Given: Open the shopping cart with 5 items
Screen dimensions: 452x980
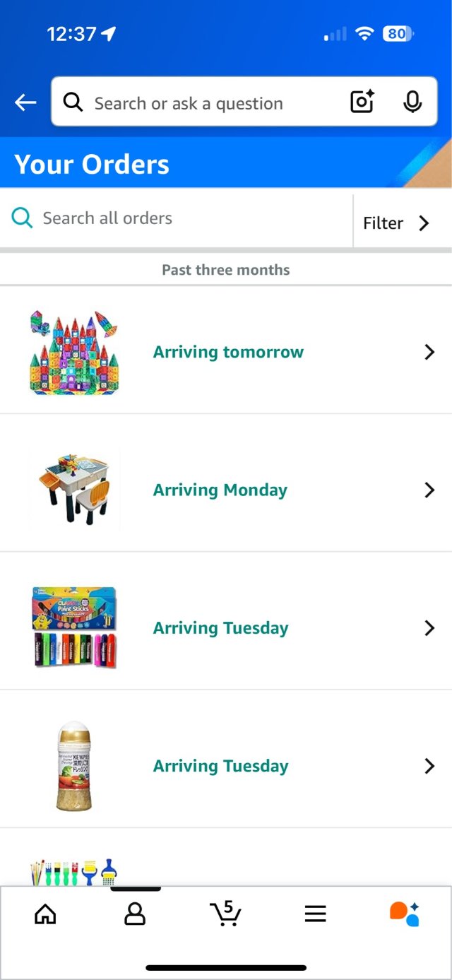Looking at the screenshot, I should pos(225,914).
